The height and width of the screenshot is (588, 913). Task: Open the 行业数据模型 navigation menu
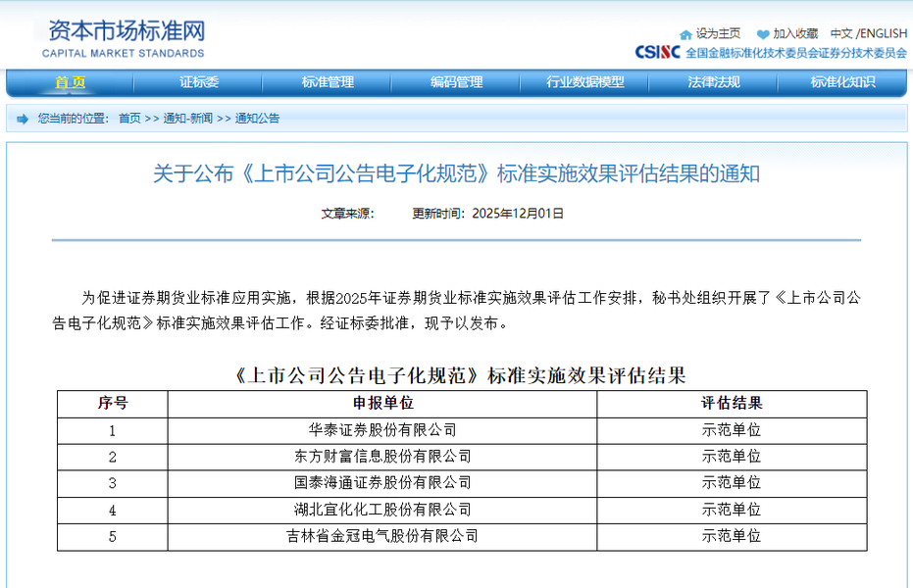585,82
